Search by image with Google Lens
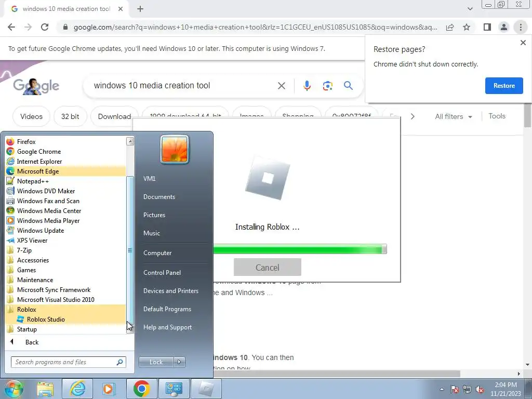The image size is (532, 399). (327, 86)
